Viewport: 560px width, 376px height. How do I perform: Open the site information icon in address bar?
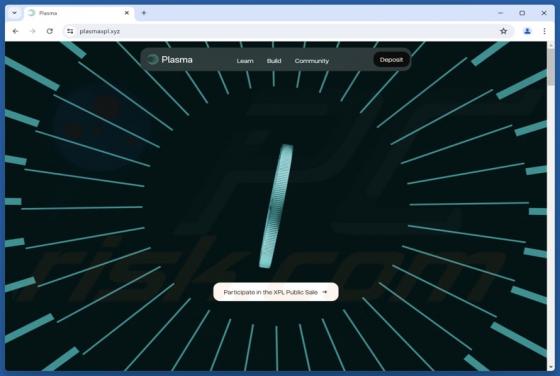point(70,31)
